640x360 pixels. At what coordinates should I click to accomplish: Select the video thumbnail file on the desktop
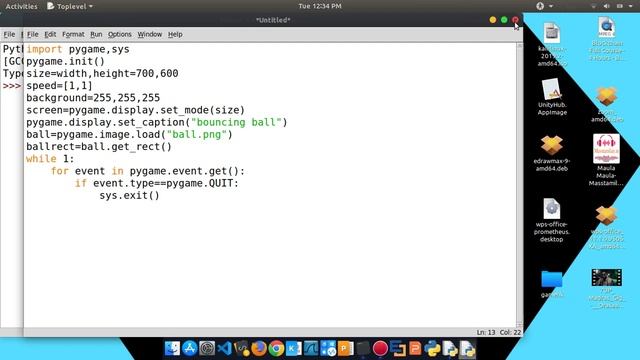607,288
